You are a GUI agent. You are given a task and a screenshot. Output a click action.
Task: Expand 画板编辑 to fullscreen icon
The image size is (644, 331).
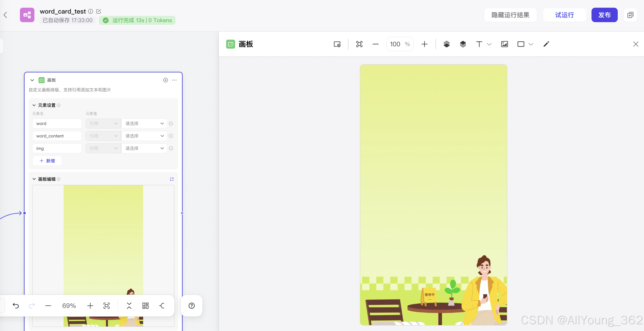pyautogui.click(x=172, y=179)
